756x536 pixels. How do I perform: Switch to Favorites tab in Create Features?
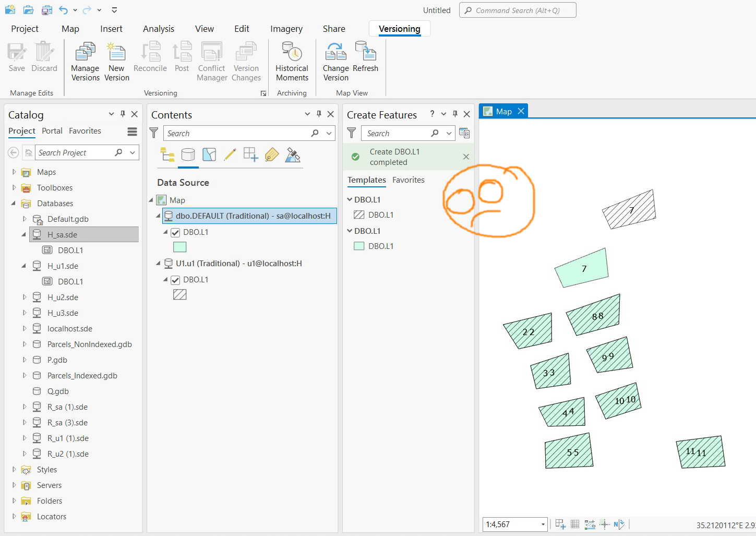pos(409,180)
